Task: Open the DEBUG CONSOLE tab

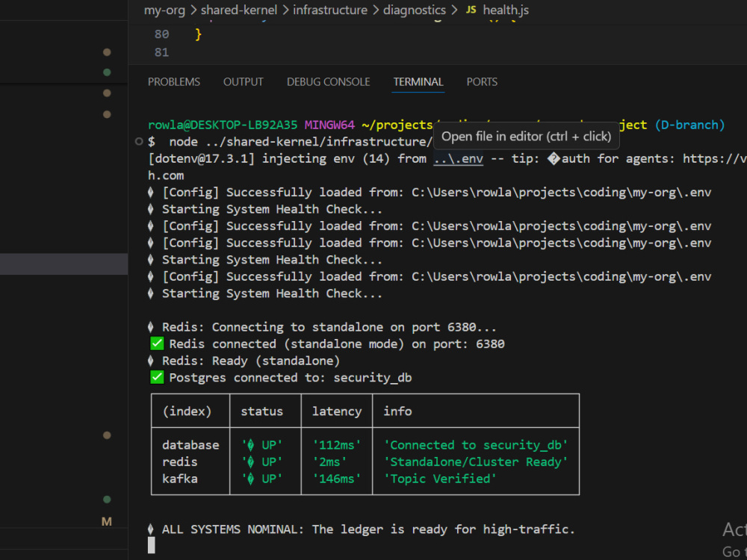Action: point(328,82)
